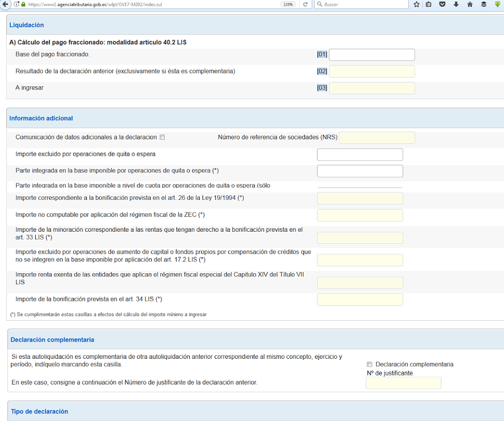Open the Pocket save icon
This screenshot has height=422, width=504.
[442, 4]
